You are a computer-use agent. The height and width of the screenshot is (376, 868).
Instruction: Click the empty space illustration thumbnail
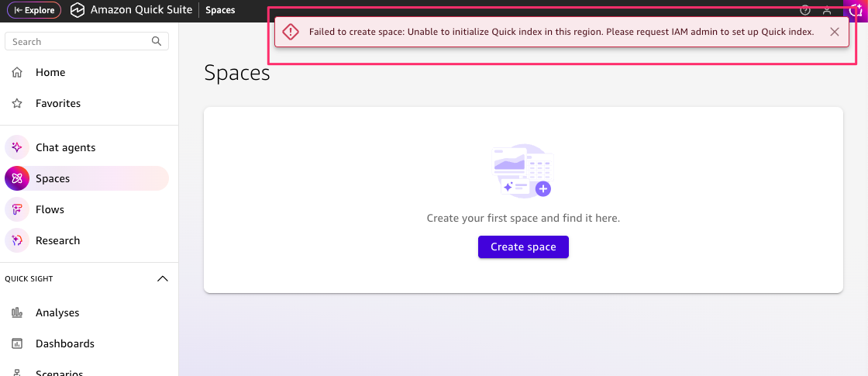[523, 171]
